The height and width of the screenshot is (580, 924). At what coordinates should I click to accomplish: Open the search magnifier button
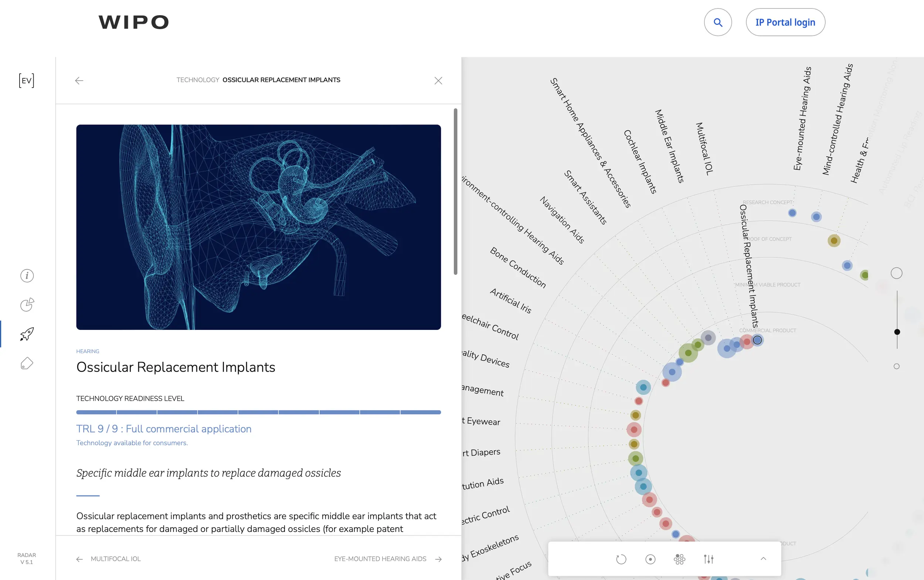(x=717, y=22)
